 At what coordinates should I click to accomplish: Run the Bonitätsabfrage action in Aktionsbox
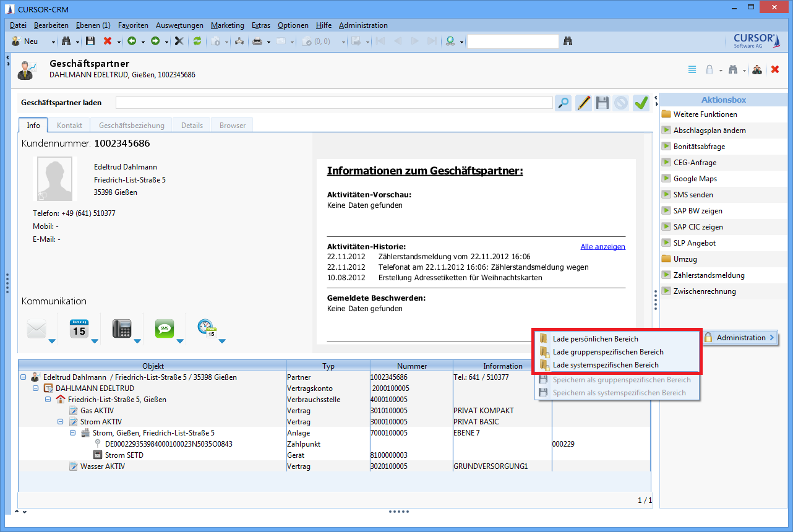point(699,147)
